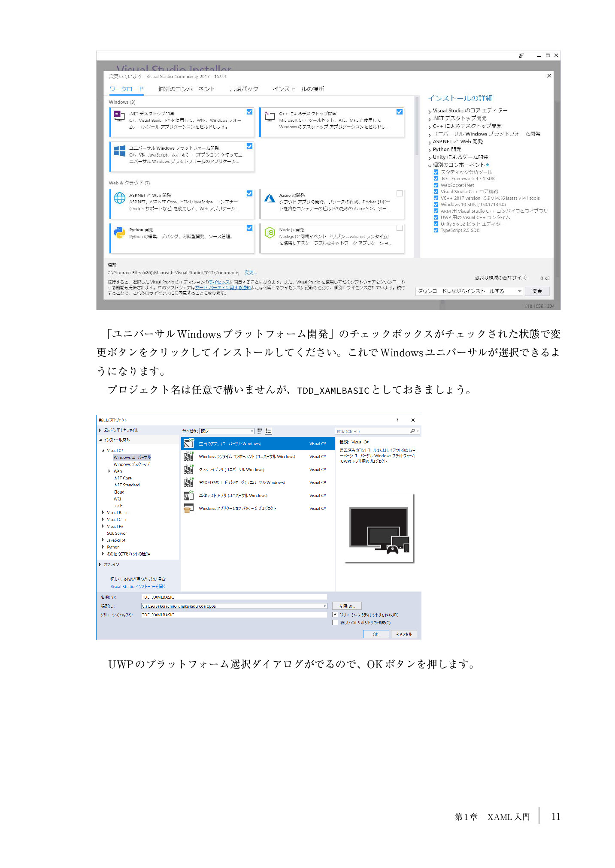Uncheck the C++ desktop development workload

coord(400,112)
